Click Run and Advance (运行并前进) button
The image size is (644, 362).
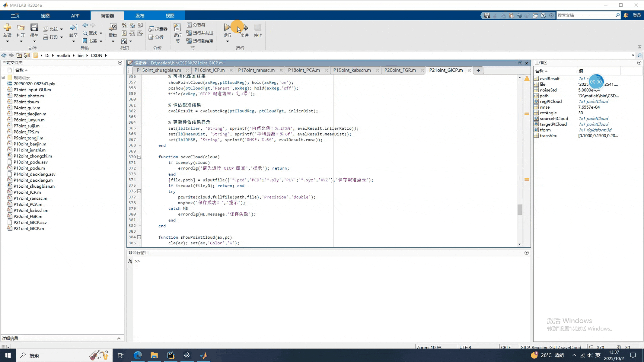point(200,33)
